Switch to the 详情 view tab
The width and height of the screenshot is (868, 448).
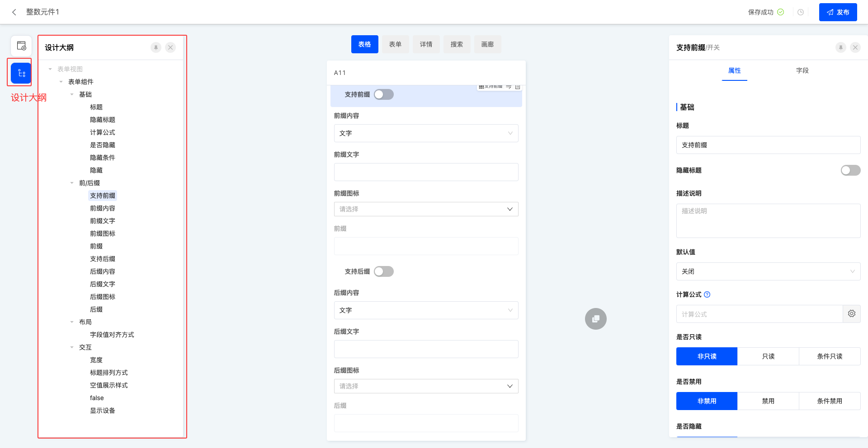tap(426, 44)
